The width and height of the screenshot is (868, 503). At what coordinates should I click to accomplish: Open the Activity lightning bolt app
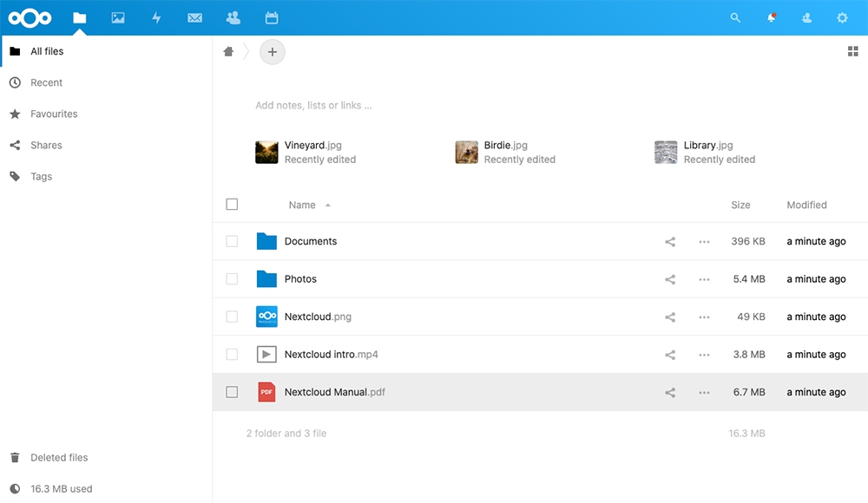tap(156, 17)
